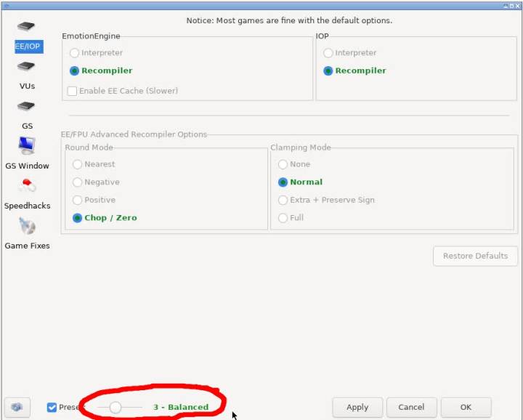Open the VUs chip icon
The height and width of the screenshot is (420, 523).
click(26, 66)
